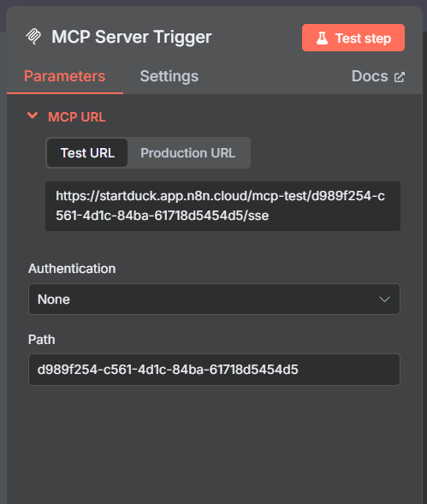The width and height of the screenshot is (427, 504).
Task: Click the MCP Server Trigger title text
Action: (x=132, y=37)
